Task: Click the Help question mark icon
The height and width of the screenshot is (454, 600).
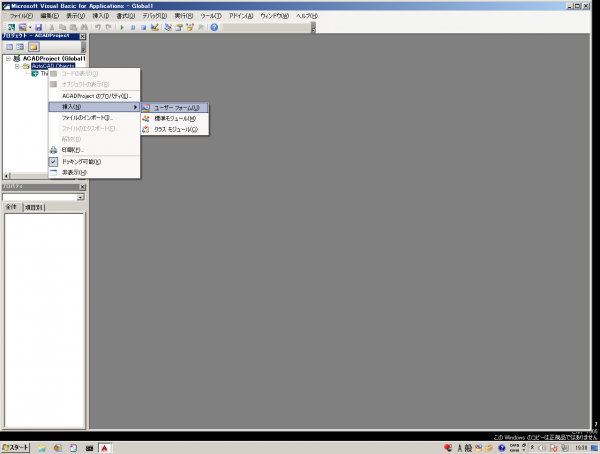Action: pos(214,27)
